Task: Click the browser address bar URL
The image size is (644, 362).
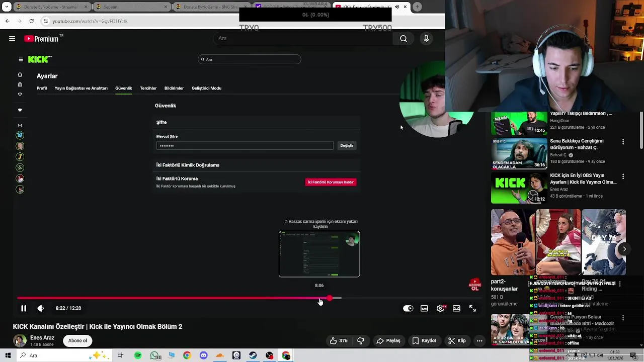Action: 90,21
